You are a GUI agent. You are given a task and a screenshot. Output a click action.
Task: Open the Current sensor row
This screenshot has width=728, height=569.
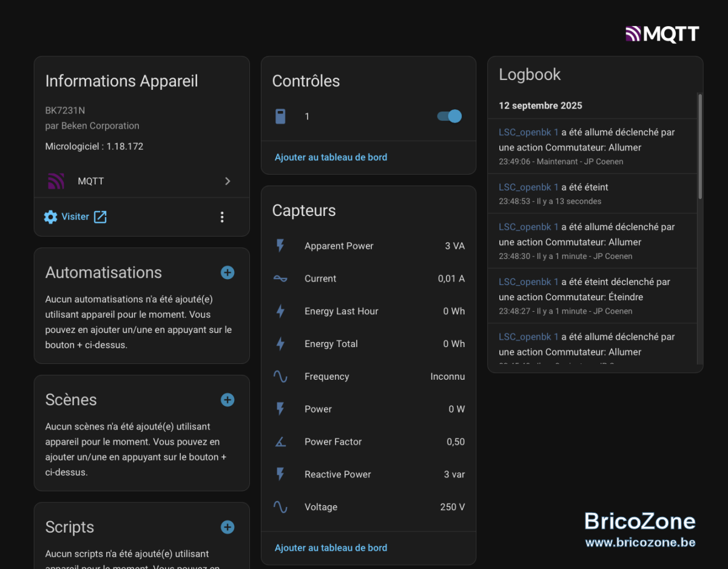pyautogui.click(x=369, y=278)
